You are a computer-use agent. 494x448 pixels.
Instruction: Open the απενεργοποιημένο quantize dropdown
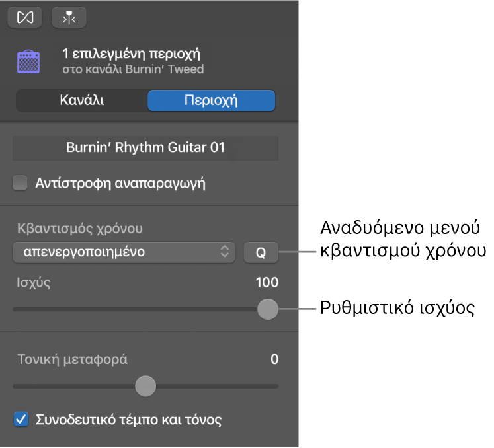(124, 252)
